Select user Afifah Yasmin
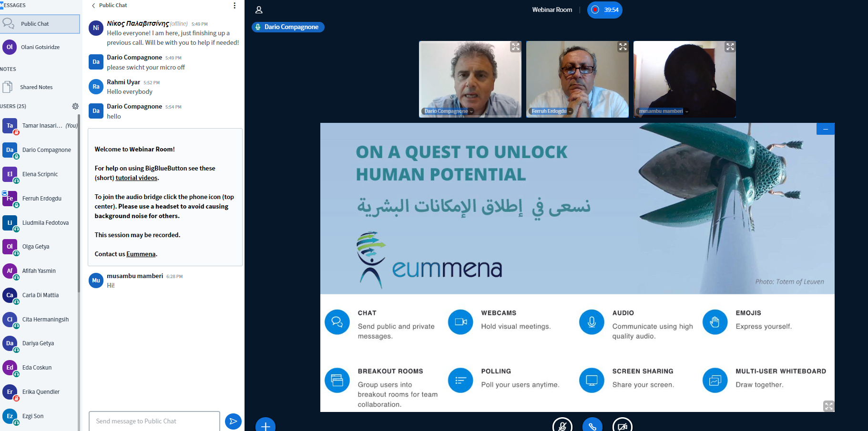The image size is (868, 431). pyautogui.click(x=39, y=271)
